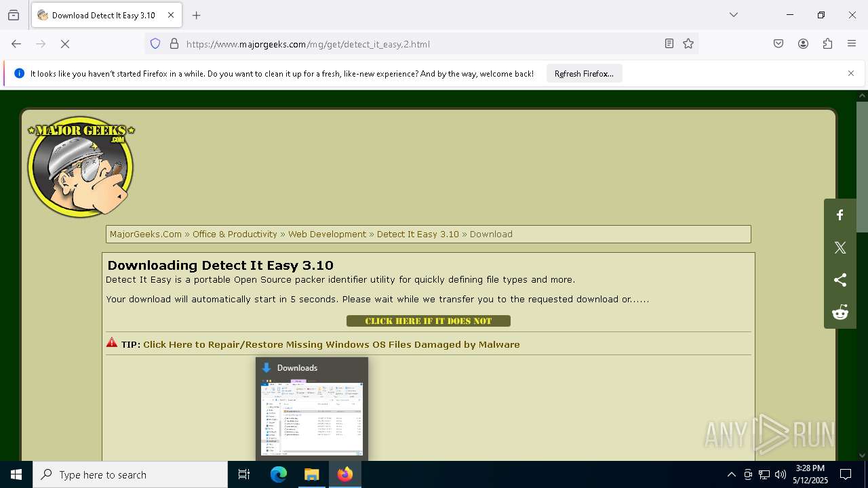Screen dimensions: 868x488
Task: Open Detect It Easy 3.10 breadcrumb link
Action: tap(418, 234)
